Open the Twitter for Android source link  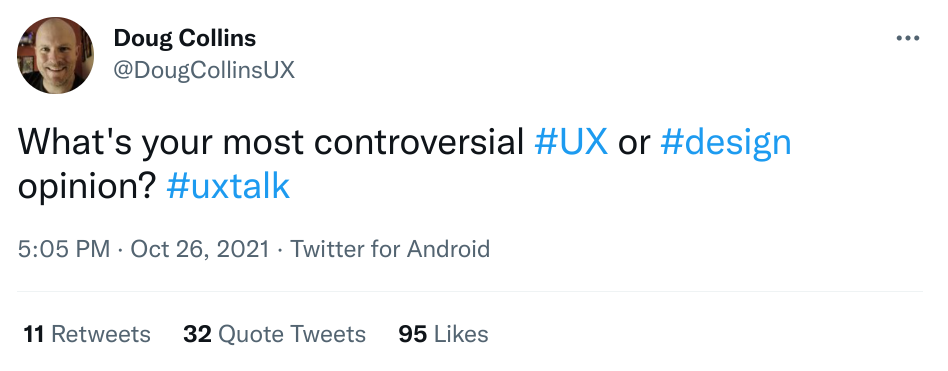point(390,249)
